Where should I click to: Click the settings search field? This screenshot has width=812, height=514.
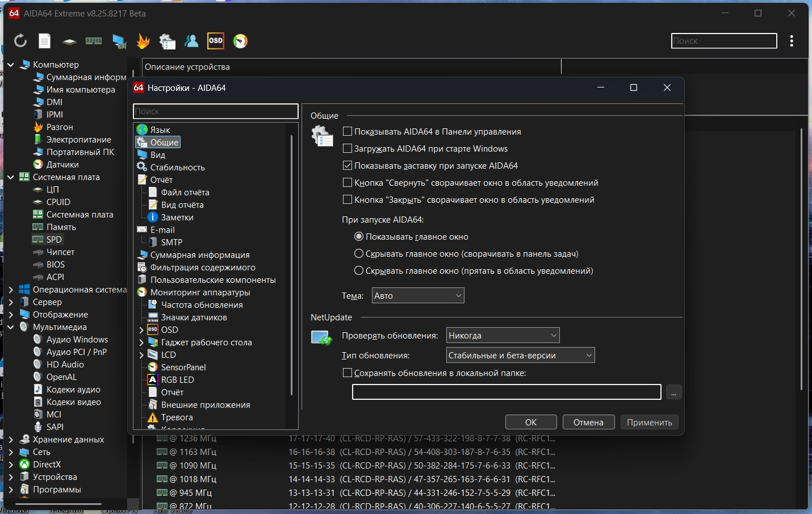click(215, 111)
